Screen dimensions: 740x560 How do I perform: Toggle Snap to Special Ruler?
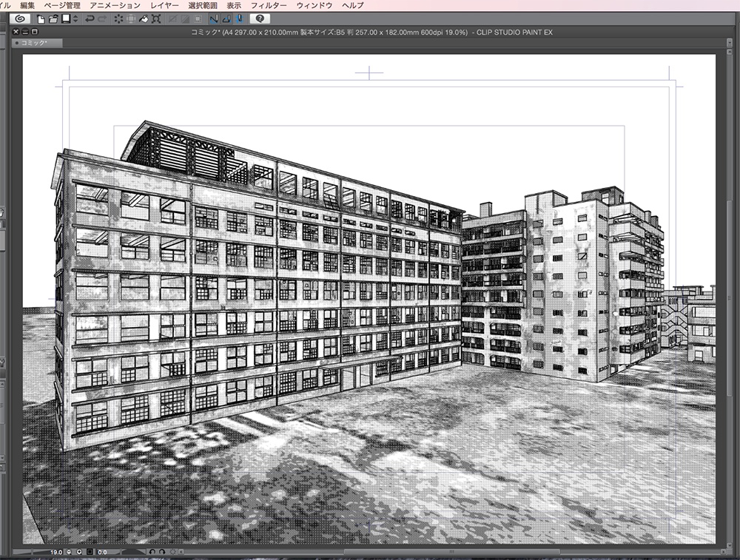[x=226, y=19]
